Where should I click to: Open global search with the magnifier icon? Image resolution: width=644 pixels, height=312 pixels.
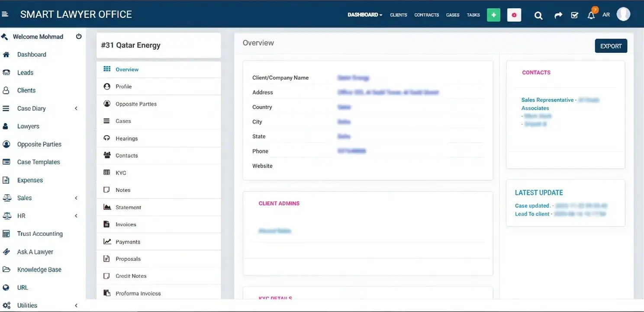[x=538, y=15]
